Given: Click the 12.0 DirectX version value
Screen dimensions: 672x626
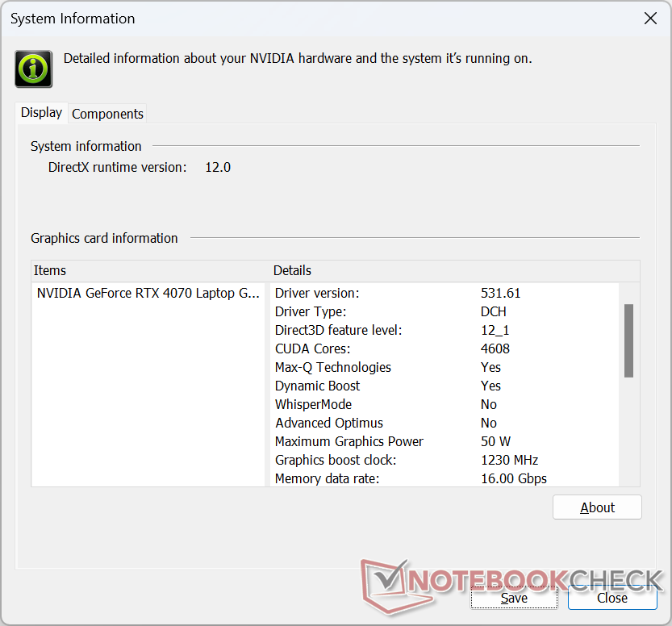Looking at the screenshot, I should pos(218,167).
